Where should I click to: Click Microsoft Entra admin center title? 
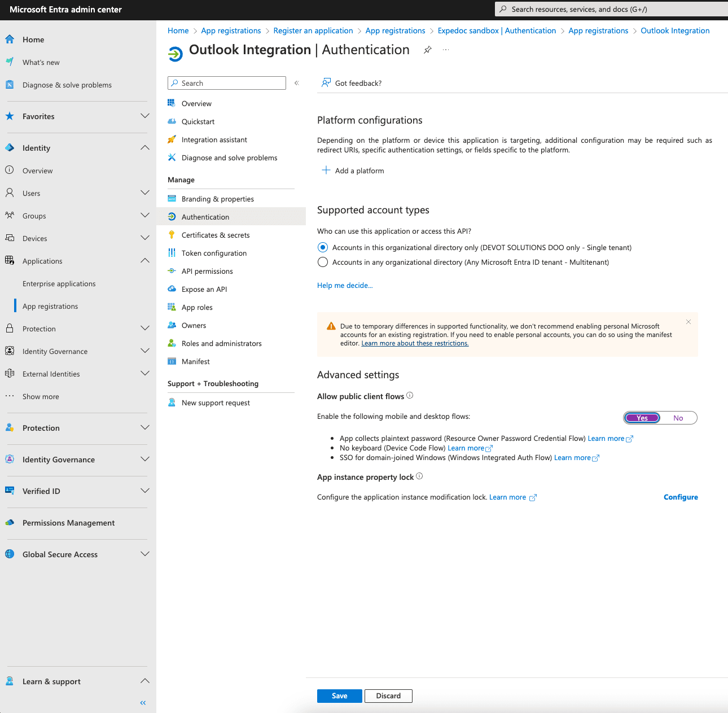click(65, 10)
